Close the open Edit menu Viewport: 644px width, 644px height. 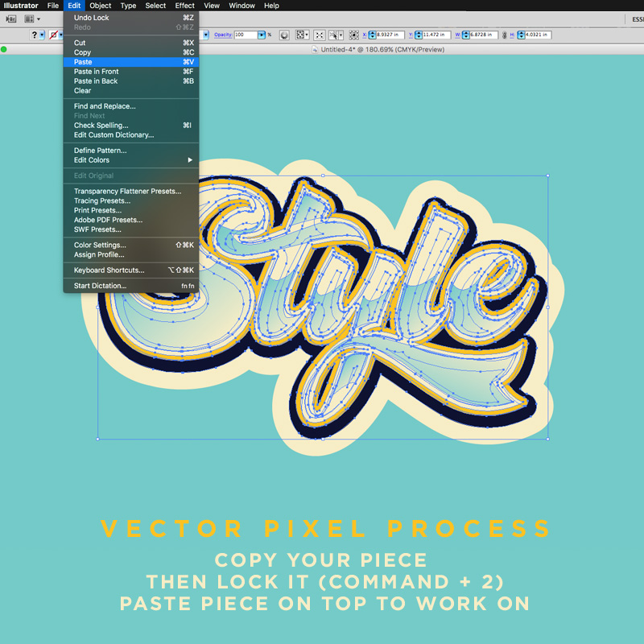74,6
